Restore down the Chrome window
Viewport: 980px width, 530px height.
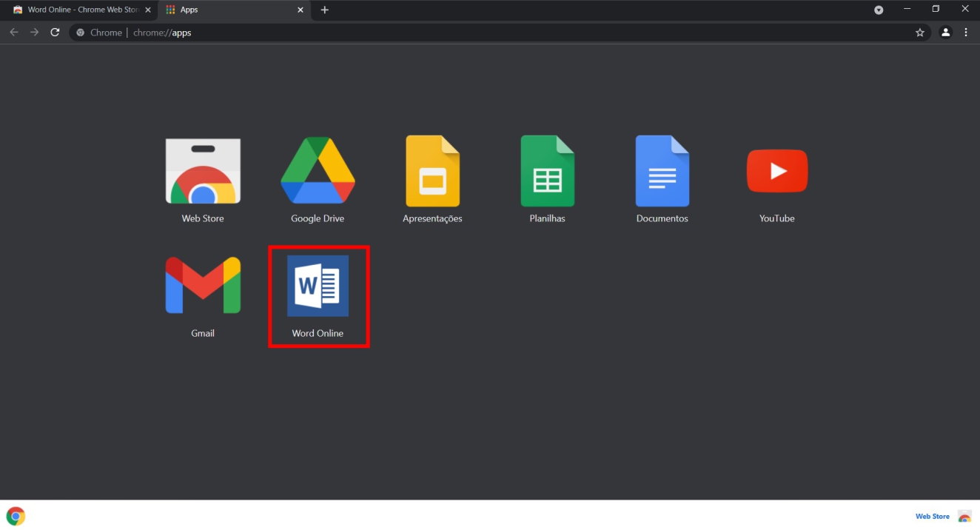pos(936,9)
